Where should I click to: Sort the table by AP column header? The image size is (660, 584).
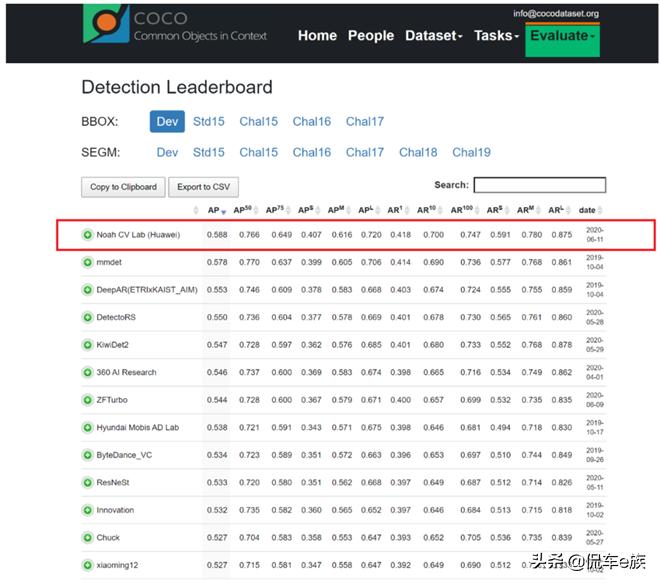point(215,210)
